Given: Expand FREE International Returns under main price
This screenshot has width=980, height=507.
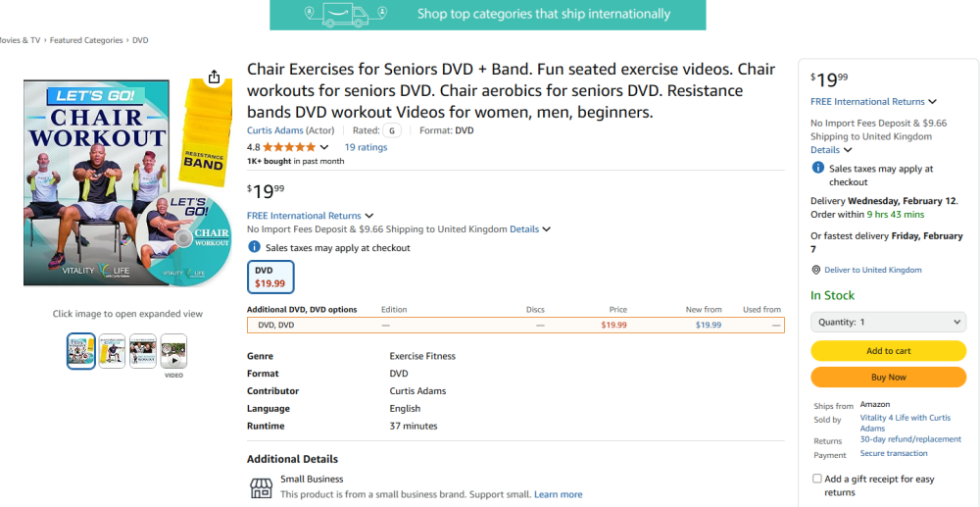Looking at the screenshot, I should [x=310, y=216].
